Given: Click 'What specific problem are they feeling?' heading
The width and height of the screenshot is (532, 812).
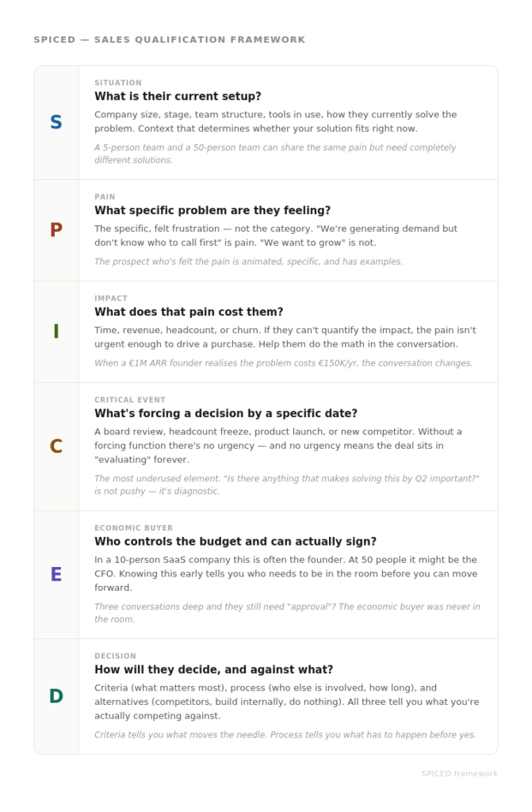Looking at the screenshot, I should (212, 211).
